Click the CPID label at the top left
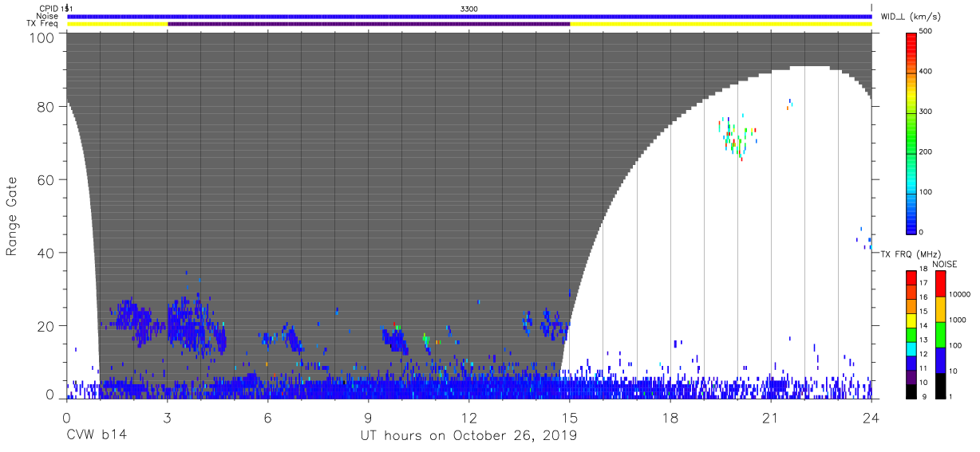 [x=48, y=8]
